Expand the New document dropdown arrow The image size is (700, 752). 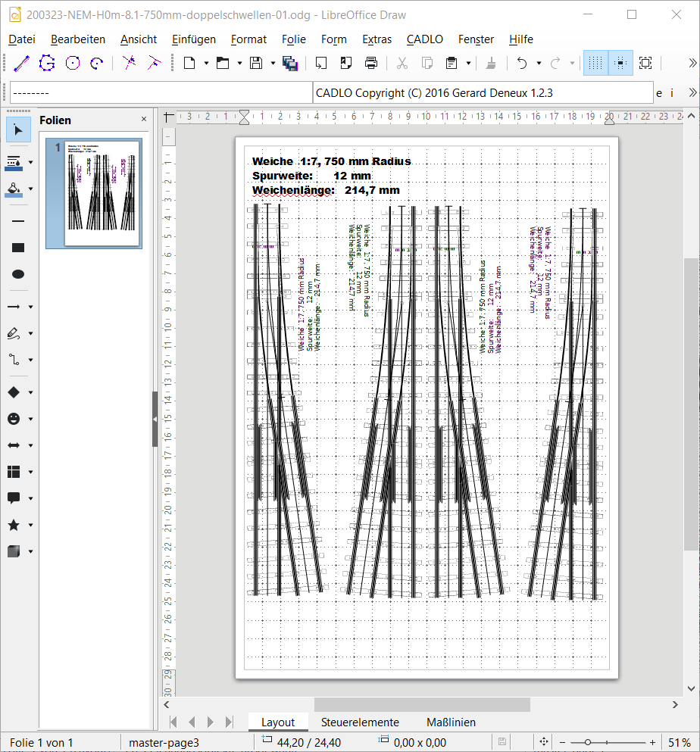pyautogui.click(x=205, y=64)
